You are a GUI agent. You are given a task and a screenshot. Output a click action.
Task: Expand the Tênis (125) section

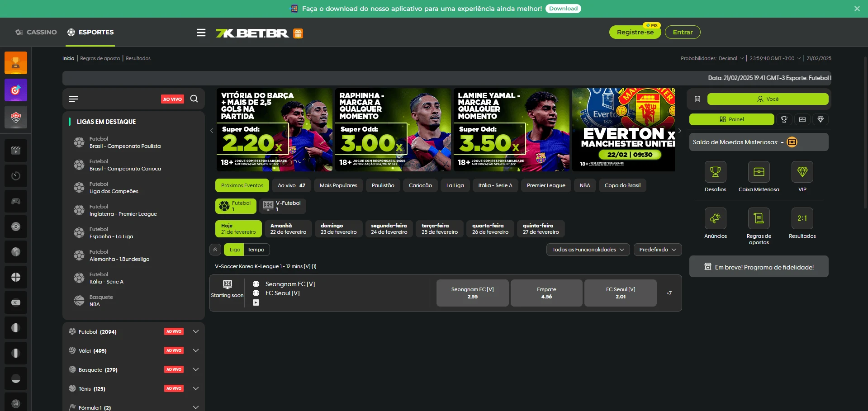196,388
